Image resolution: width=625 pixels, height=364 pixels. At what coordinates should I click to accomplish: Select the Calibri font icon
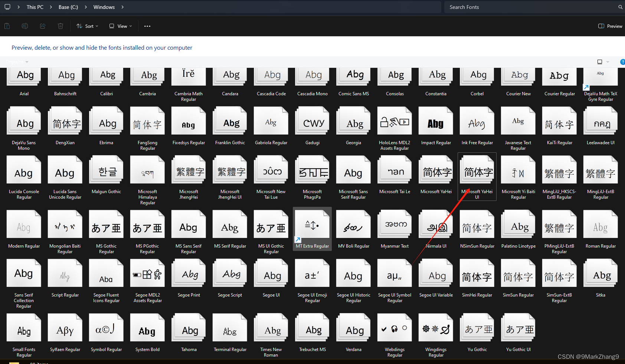(107, 77)
